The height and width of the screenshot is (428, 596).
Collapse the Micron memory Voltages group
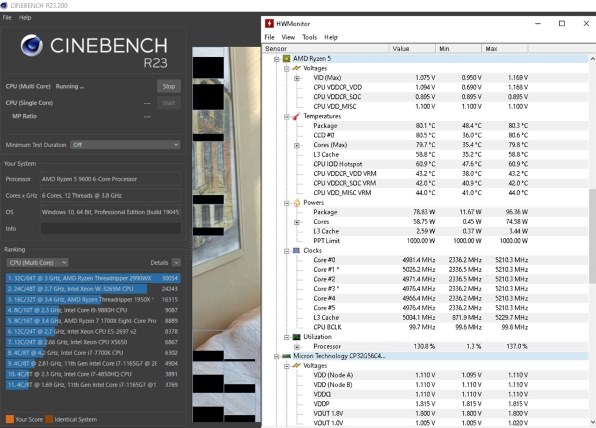287,366
